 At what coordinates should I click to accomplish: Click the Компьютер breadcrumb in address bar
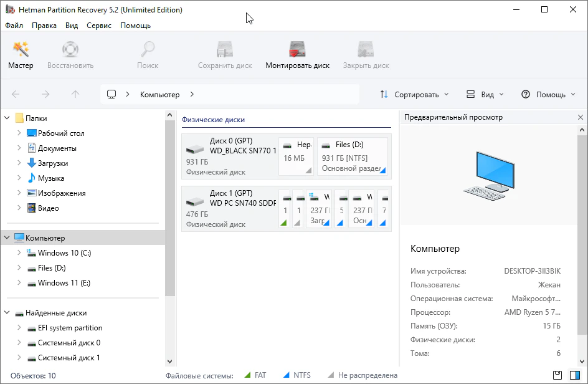pos(159,95)
